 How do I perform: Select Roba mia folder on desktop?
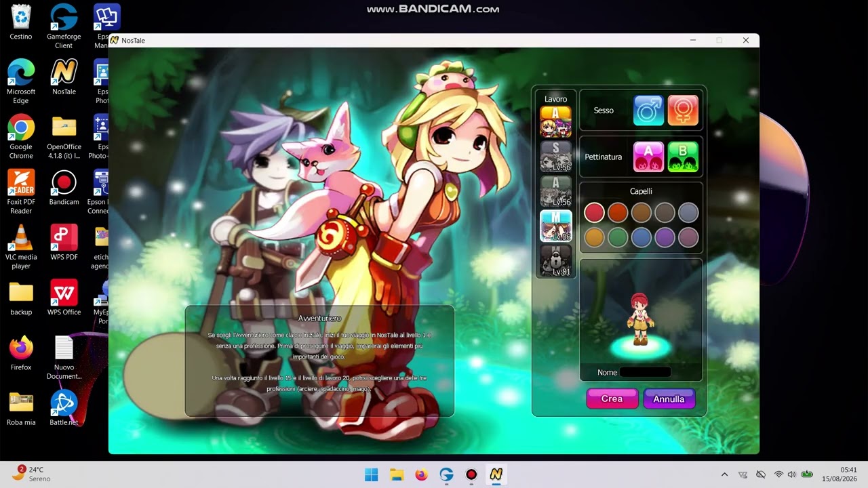[21, 408]
